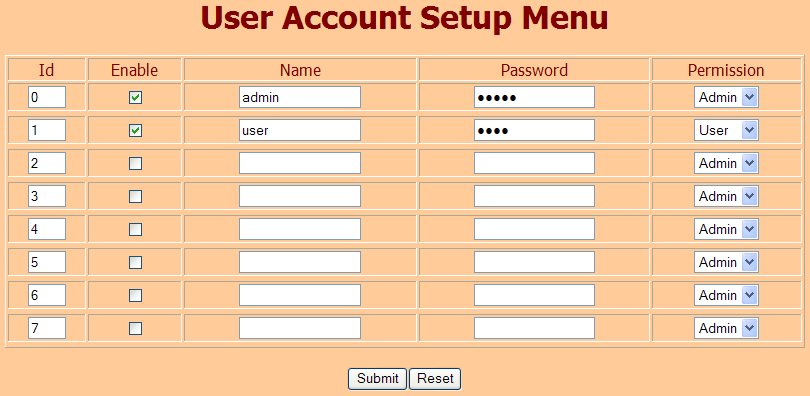Expand the Permission dropdown for Id 3

pyautogui.click(x=726, y=196)
